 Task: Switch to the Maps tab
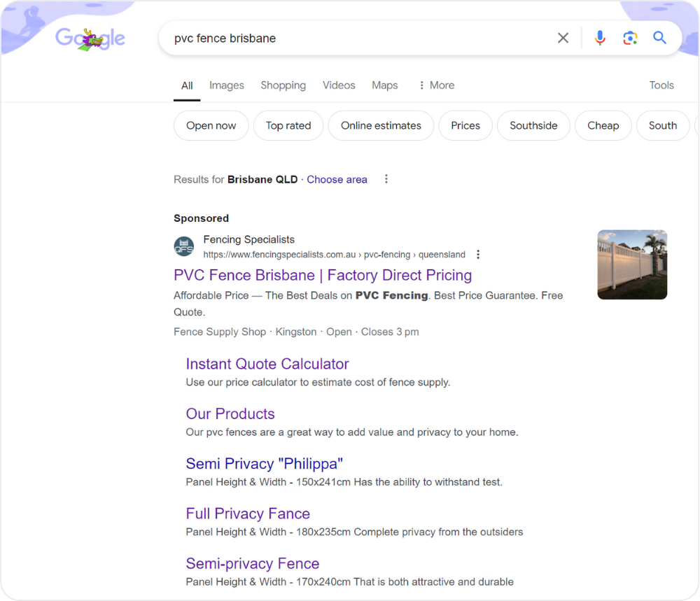tap(384, 85)
